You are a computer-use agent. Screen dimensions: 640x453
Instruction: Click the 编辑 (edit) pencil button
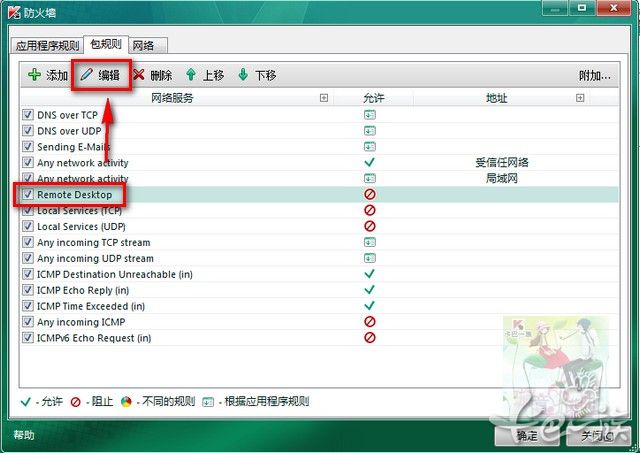100,75
